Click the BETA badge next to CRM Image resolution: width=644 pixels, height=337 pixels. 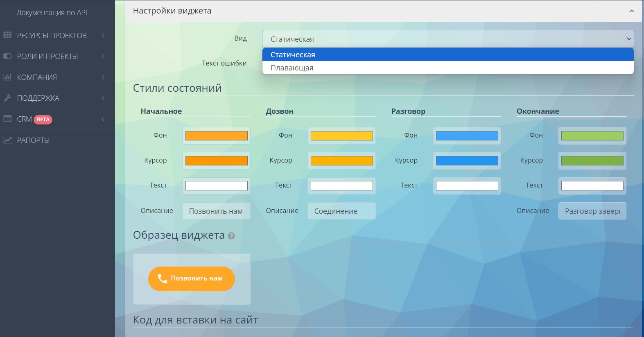43,120
